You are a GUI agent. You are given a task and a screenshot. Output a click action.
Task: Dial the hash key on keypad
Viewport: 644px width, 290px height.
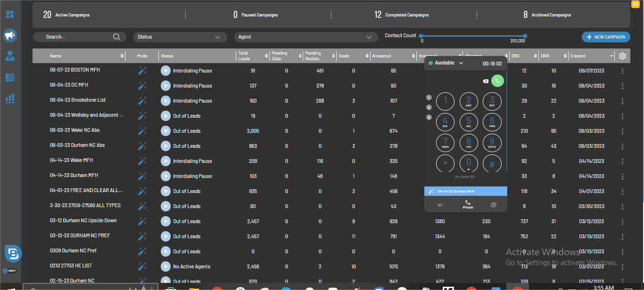[492, 164]
